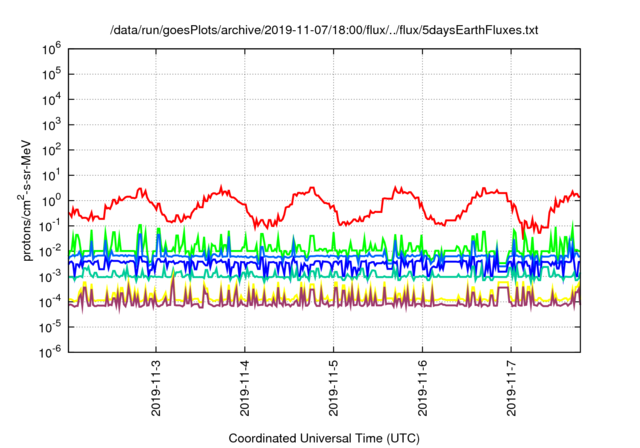Click the 10^1 y-axis tick label
The width and height of the screenshot is (640, 448).
(x=51, y=176)
